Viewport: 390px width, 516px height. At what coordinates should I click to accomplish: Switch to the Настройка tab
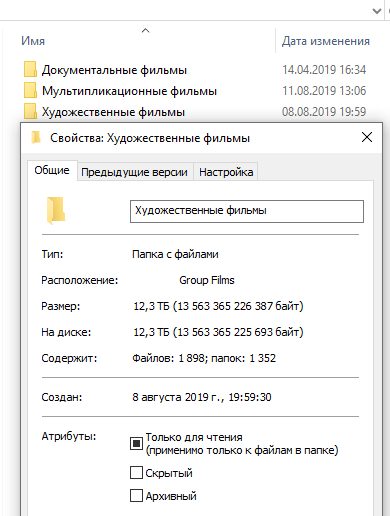(x=226, y=172)
